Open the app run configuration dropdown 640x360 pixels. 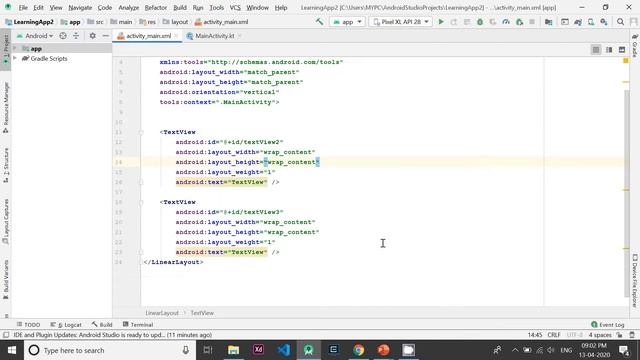click(347, 22)
